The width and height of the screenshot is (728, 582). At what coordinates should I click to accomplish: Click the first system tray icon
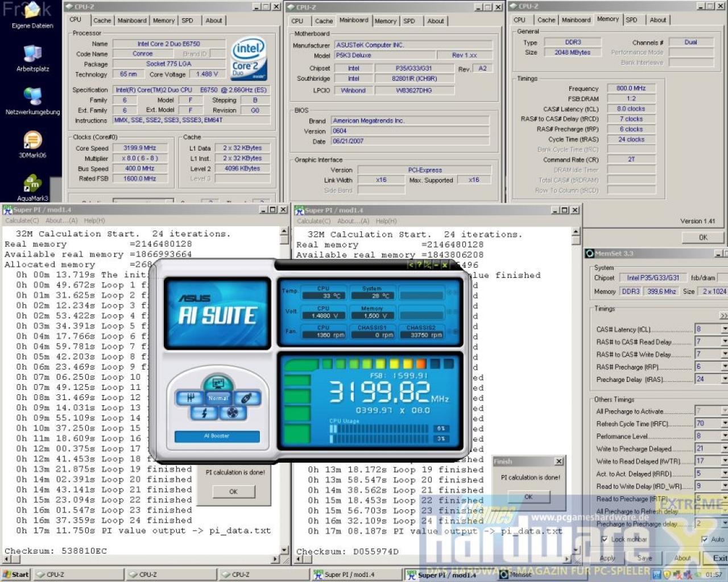(657, 575)
